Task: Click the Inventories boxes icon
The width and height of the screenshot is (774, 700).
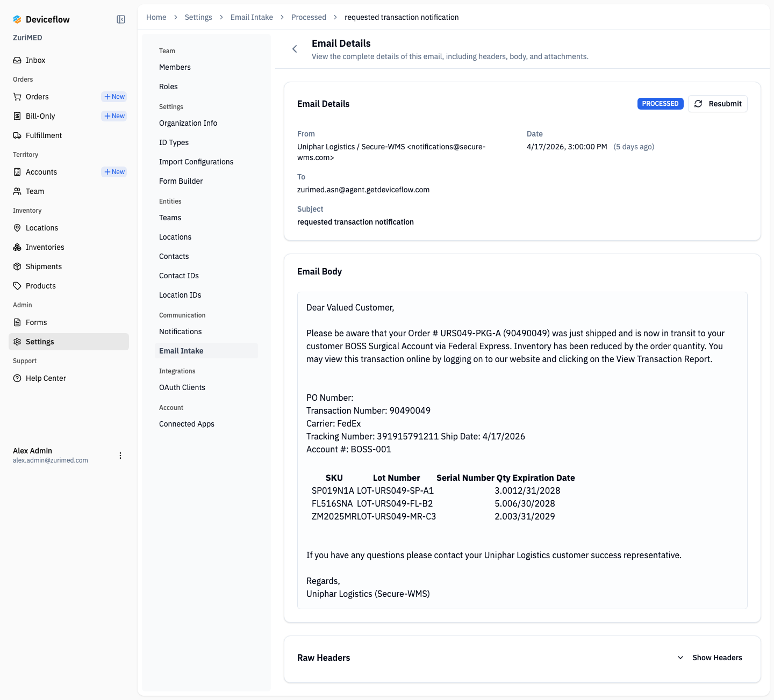Action: click(x=17, y=247)
